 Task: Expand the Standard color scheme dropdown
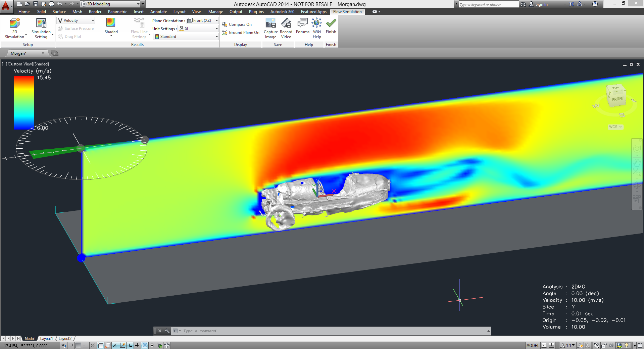click(216, 37)
